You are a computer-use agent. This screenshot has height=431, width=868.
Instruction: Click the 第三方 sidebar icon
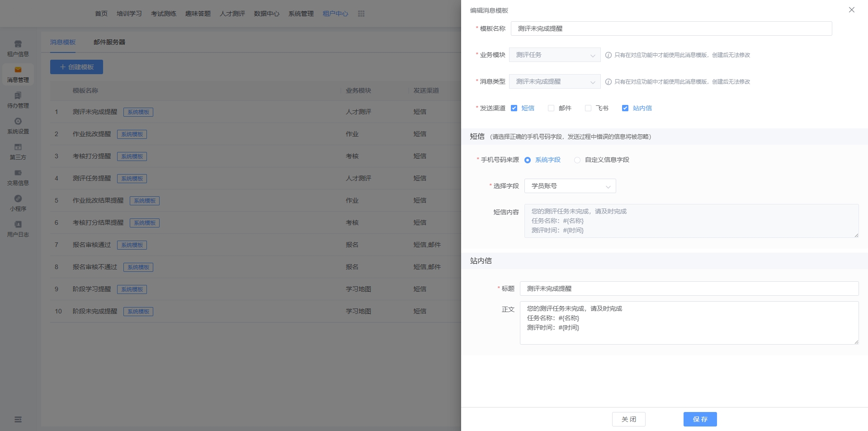pos(18,147)
